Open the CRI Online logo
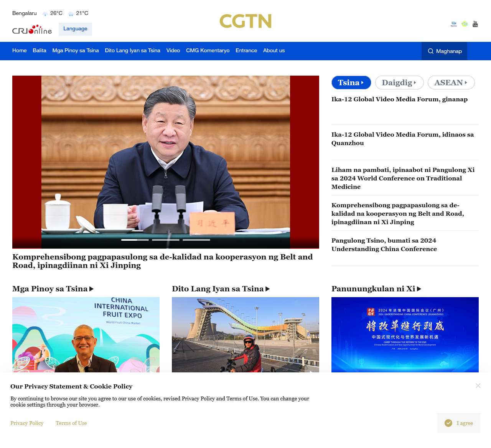The width and height of the screenshot is (491, 448). click(x=32, y=29)
